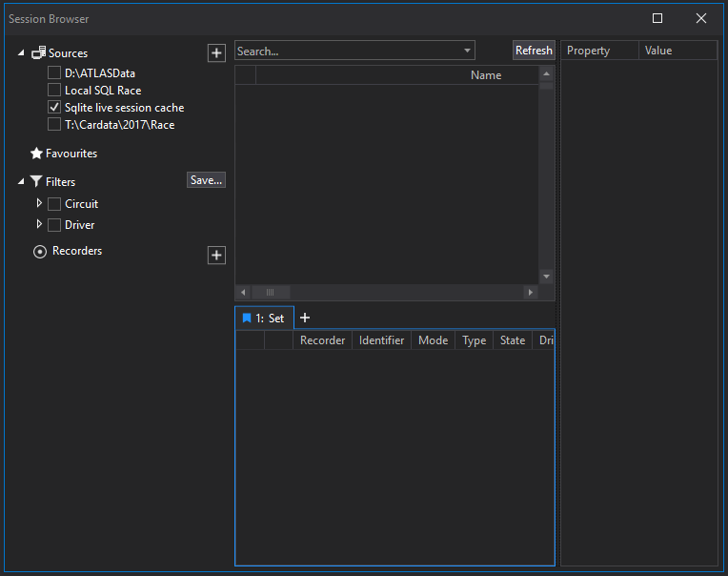Click the Driver filter label

[79, 225]
